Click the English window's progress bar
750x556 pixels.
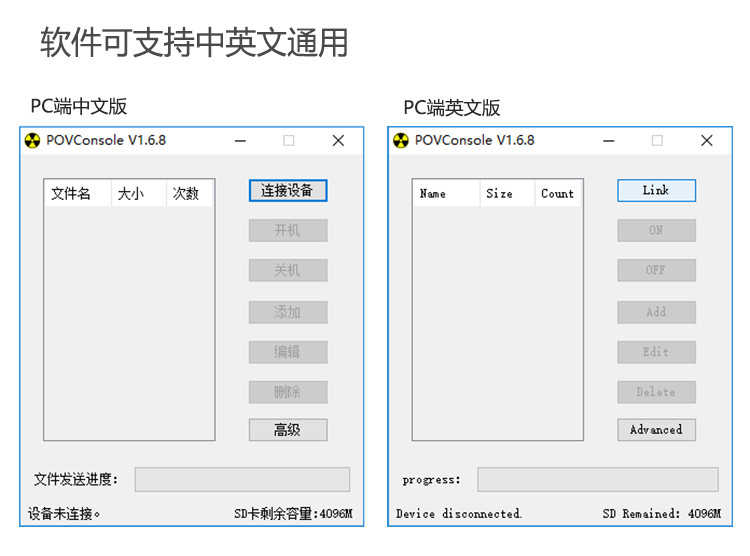597,479
